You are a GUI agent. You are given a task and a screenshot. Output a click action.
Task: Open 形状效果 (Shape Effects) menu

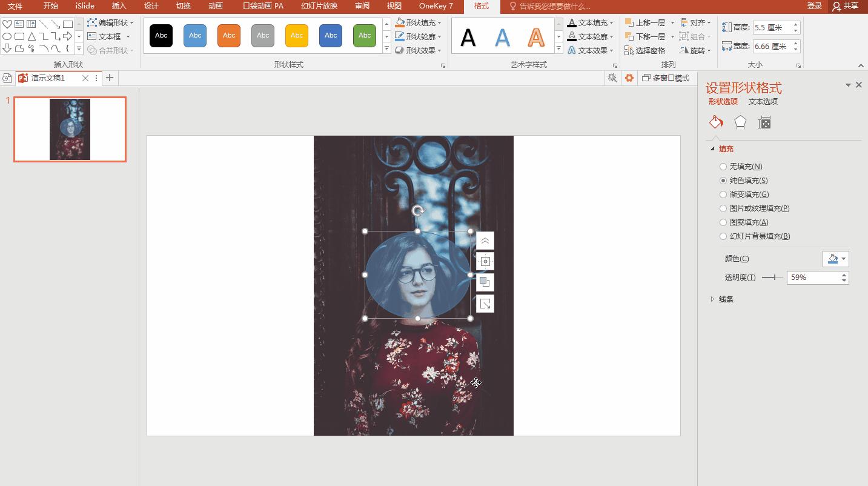point(418,50)
